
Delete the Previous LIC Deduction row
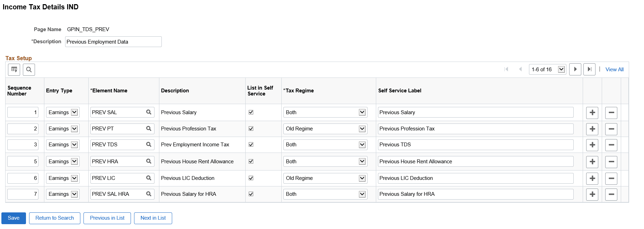pyautogui.click(x=611, y=178)
